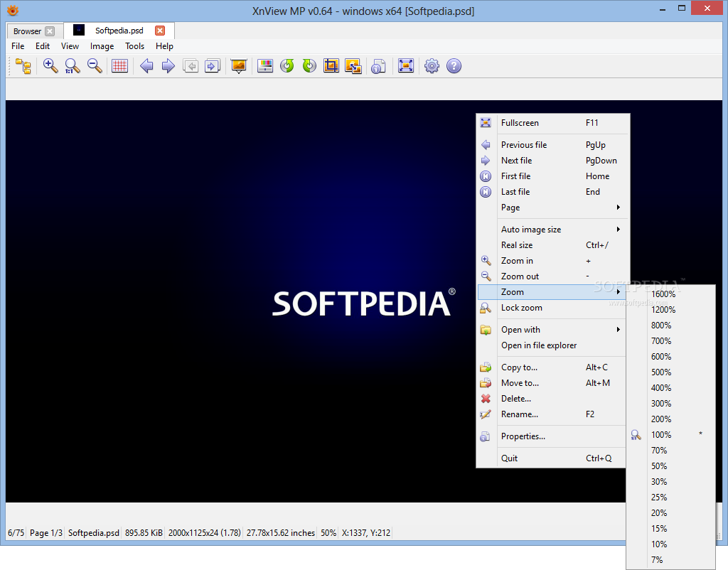728x570 pixels.
Task: Set zoom to 1600%
Action: [671, 294]
